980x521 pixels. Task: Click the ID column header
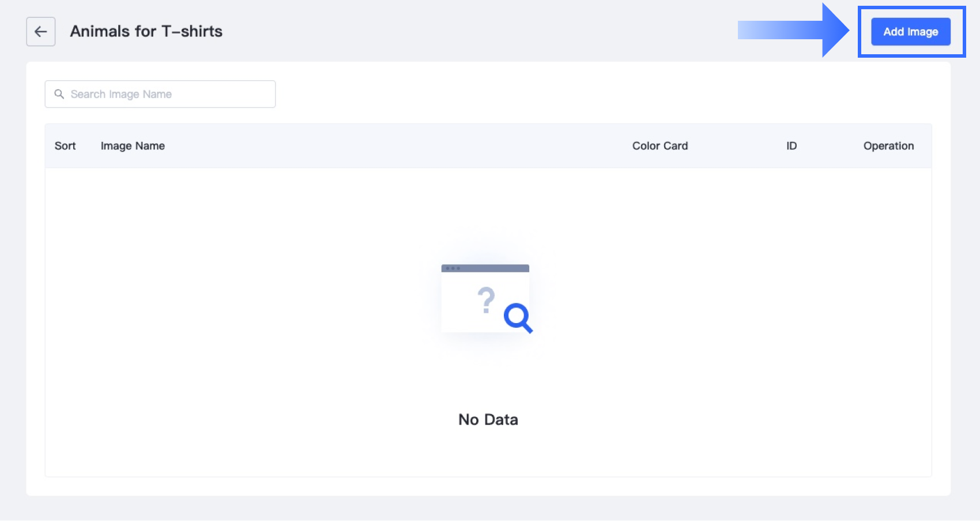click(x=791, y=146)
